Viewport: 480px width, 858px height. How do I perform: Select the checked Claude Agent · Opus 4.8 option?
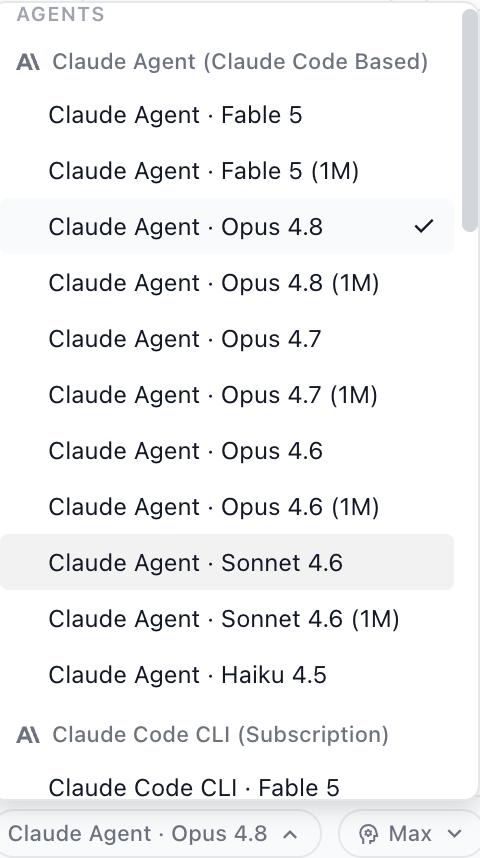pyautogui.click(x=227, y=226)
